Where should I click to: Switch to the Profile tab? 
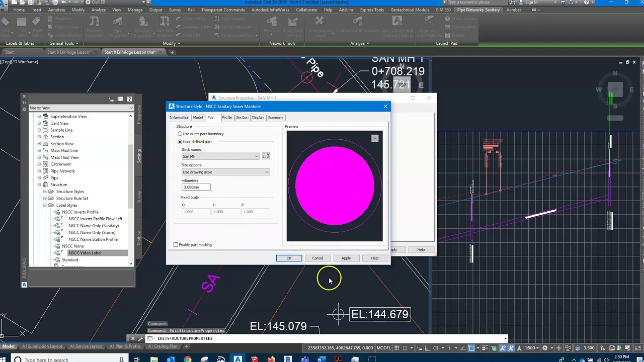227,118
